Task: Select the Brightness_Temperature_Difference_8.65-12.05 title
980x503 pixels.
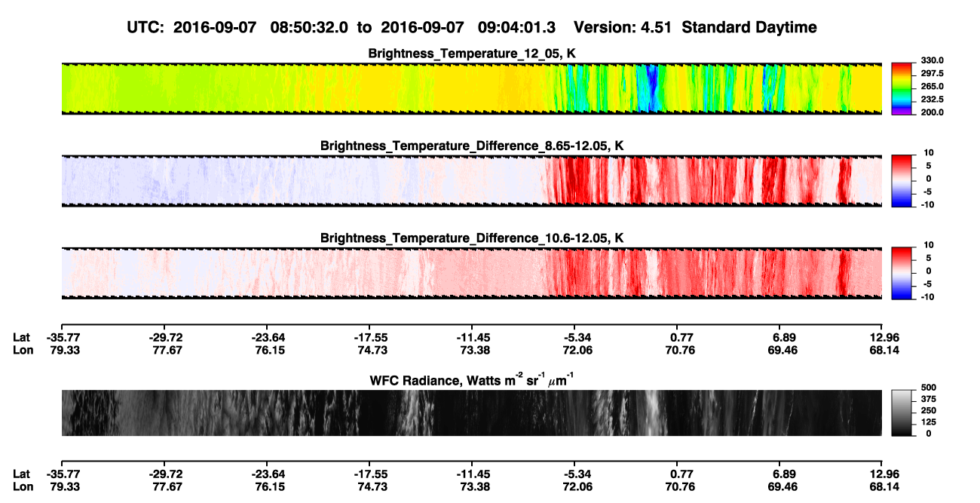Action: tap(472, 146)
